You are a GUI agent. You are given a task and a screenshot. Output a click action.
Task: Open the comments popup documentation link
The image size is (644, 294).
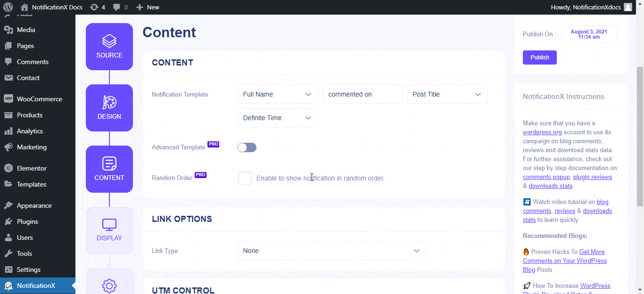tap(546, 177)
